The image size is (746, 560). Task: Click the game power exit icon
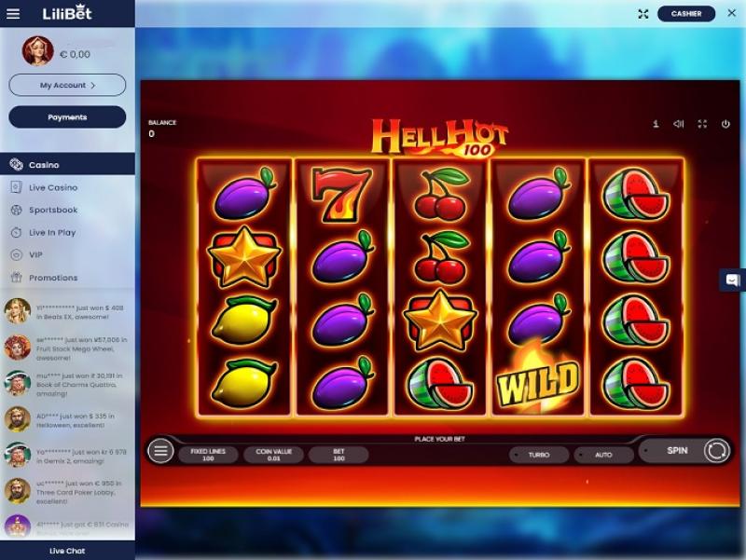725,124
